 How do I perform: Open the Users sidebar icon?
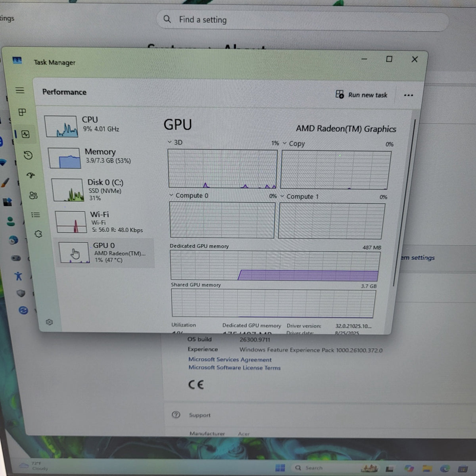click(33, 195)
